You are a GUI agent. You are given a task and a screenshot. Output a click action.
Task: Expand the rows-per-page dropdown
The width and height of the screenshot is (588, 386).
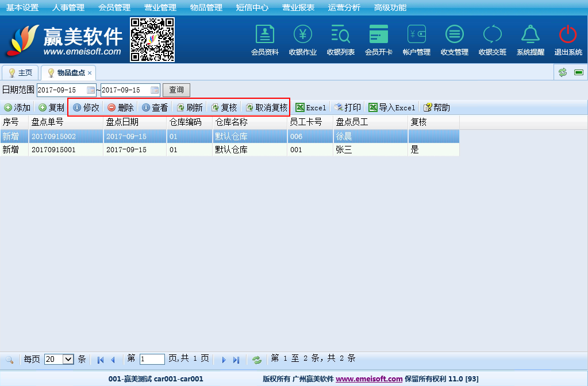click(68, 360)
